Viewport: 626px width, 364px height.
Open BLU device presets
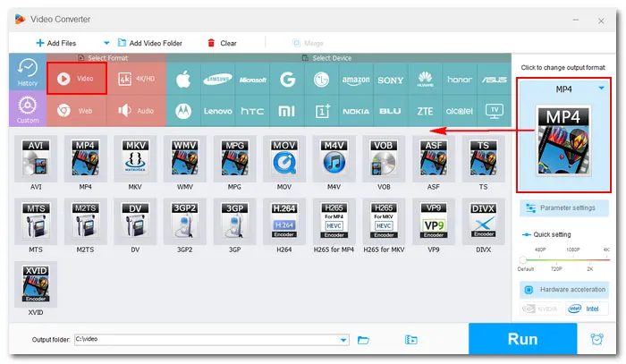(x=391, y=111)
